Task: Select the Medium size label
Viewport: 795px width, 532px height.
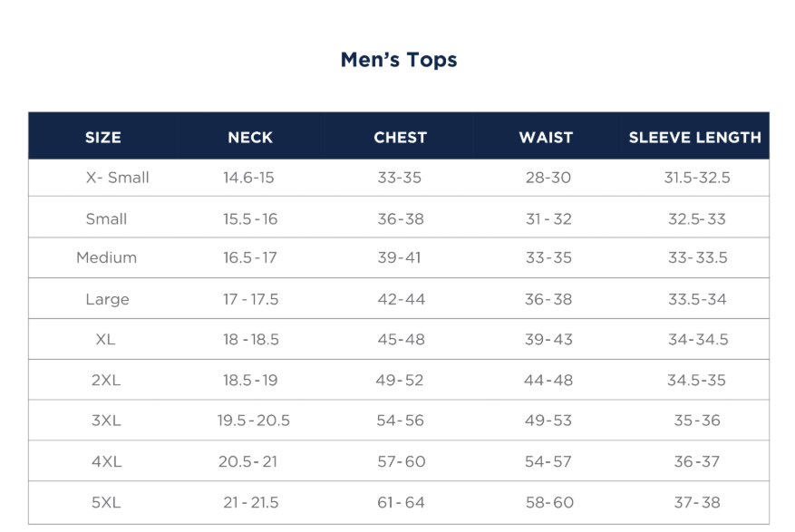Action: [107, 257]
